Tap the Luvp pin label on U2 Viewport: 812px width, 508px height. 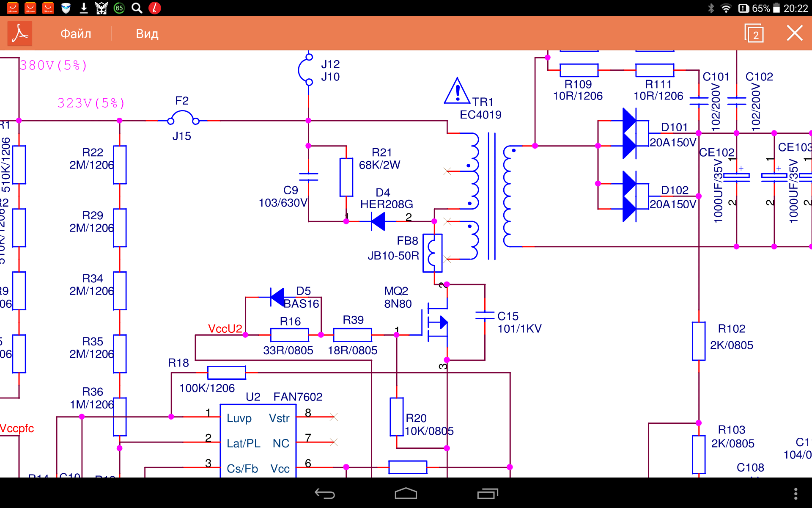tap(239, 418)
